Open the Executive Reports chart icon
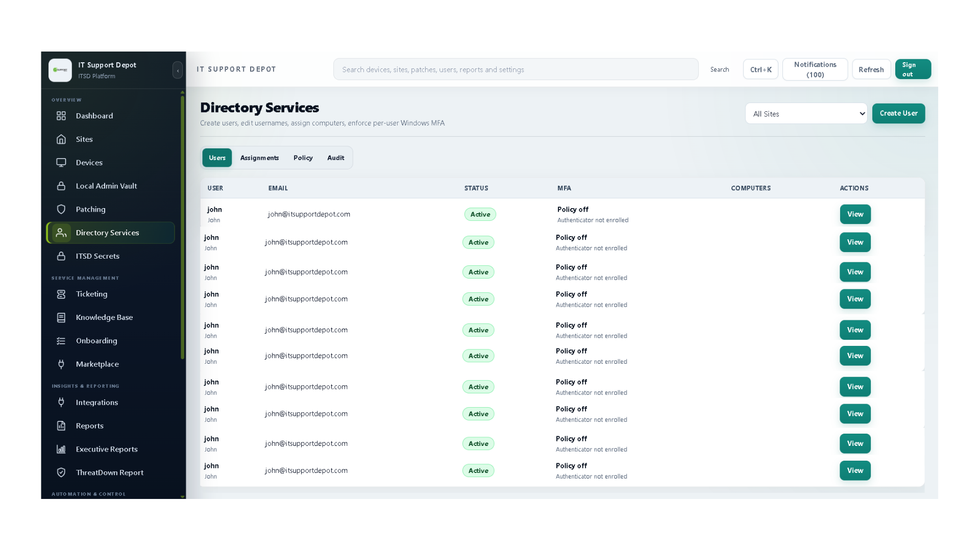 coord(61,449)
